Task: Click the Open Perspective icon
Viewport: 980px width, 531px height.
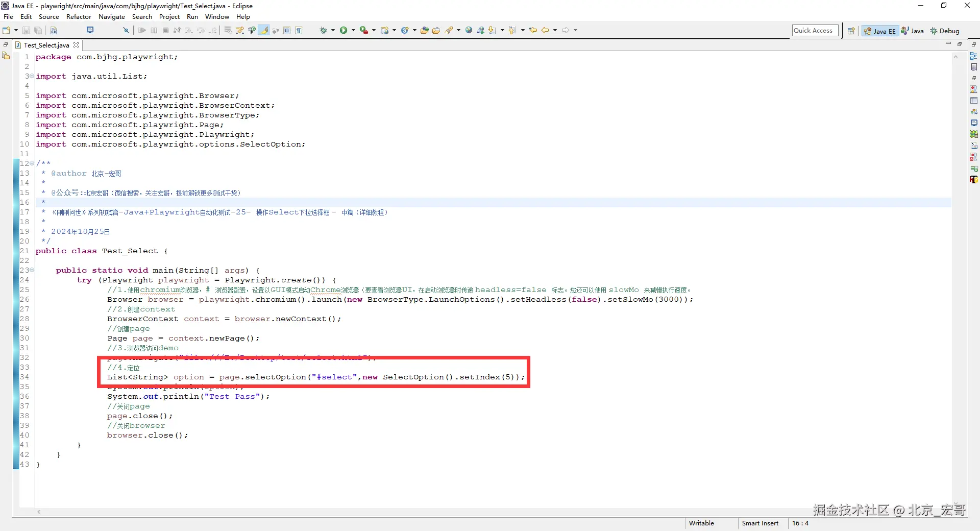Action: [x=851, y=31]
